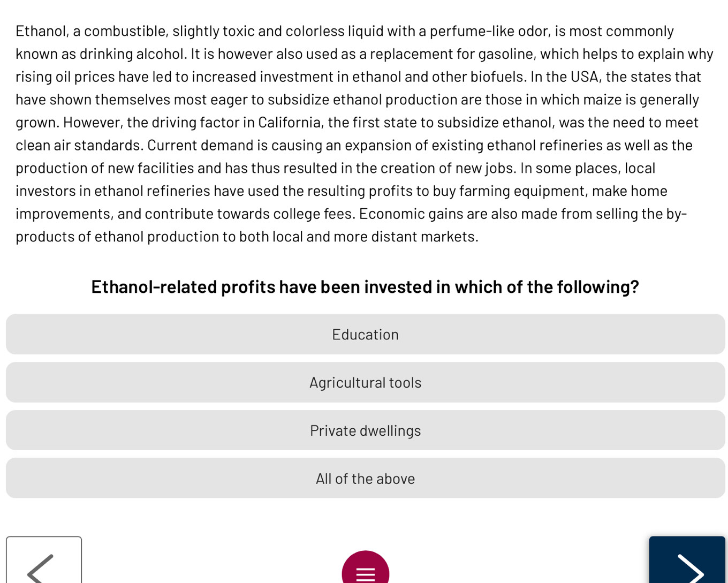
Task: Click the reading passage about ethanol
Action: click(x=364, y=134)
